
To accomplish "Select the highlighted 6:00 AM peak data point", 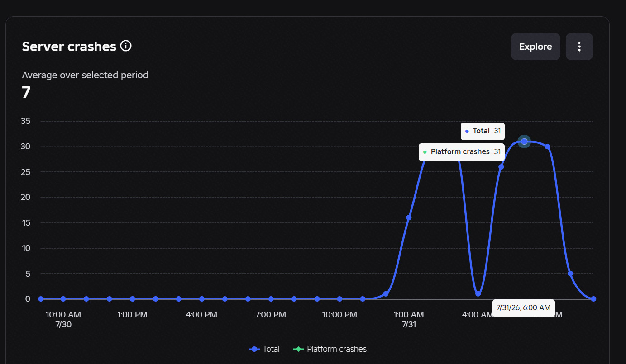I will [524, 142].
